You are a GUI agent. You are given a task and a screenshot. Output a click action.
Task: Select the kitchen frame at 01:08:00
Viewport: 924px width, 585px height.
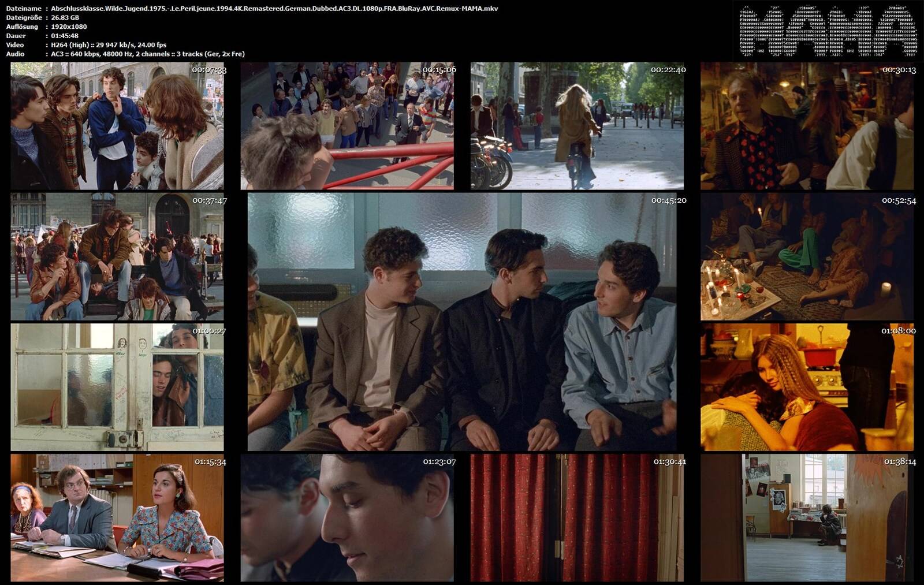(x=807, y=387)
